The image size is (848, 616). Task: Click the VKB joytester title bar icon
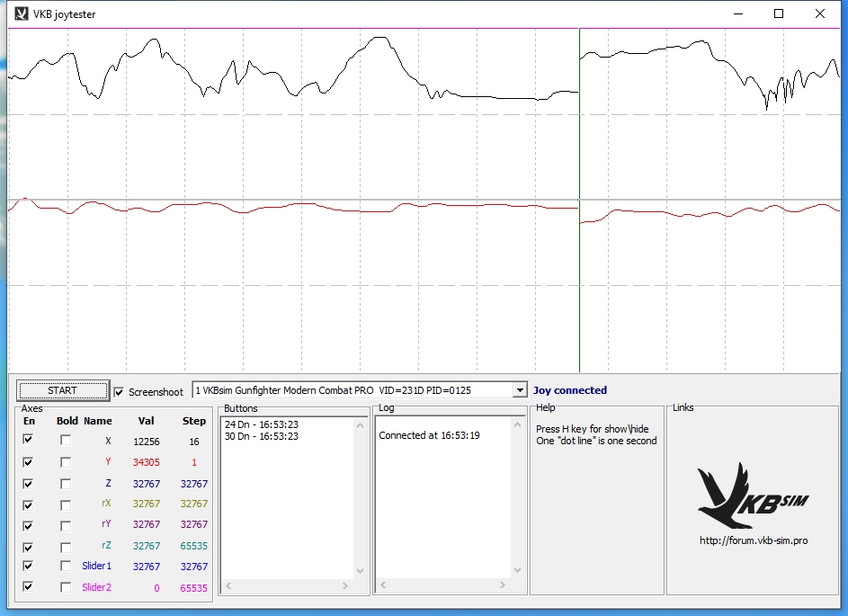[x=20, y=13]
